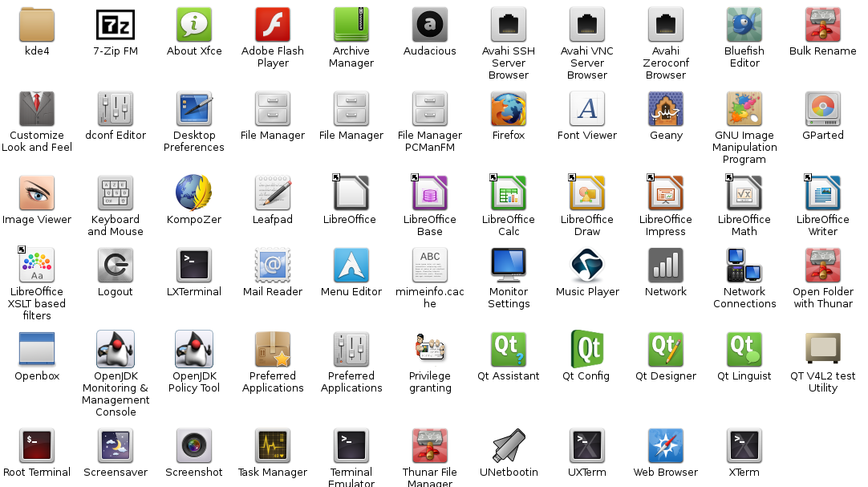
Task: Open Image Viewer
Action: pyautogui.click(x=37, y=193)
